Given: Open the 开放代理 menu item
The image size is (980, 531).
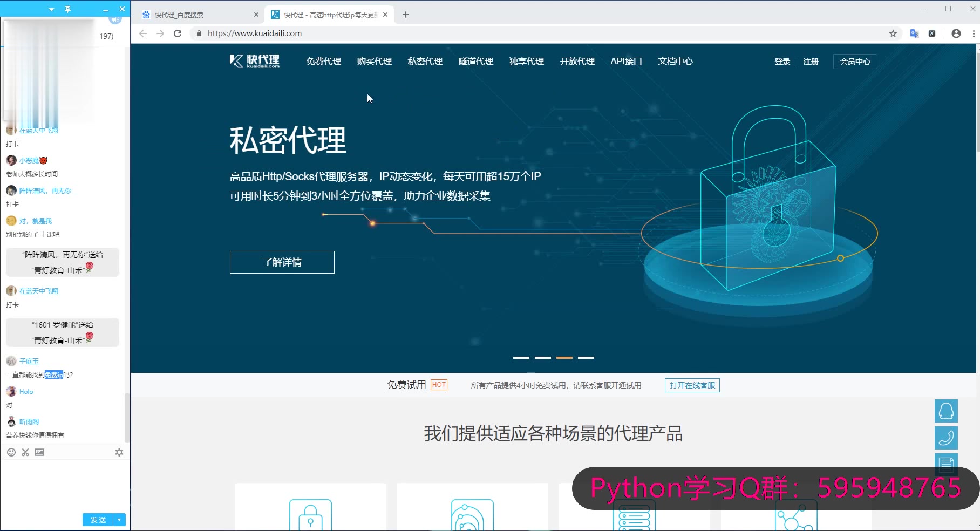Looking at the screenshot, I should point(577,62).
